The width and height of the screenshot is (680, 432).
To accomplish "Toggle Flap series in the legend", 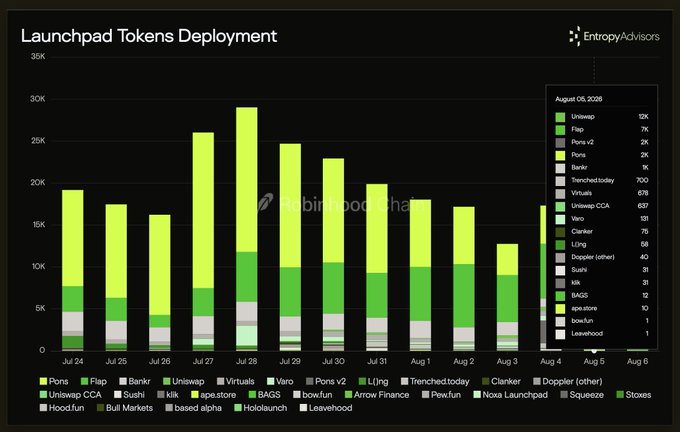I will click(94, 382).
